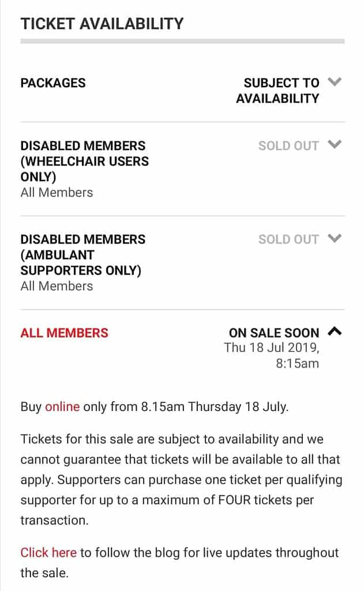This screenshot has height=591, width=364.
Task: Click the wheelchair row 'SOLD OUT' label
Action: point(288,146)
